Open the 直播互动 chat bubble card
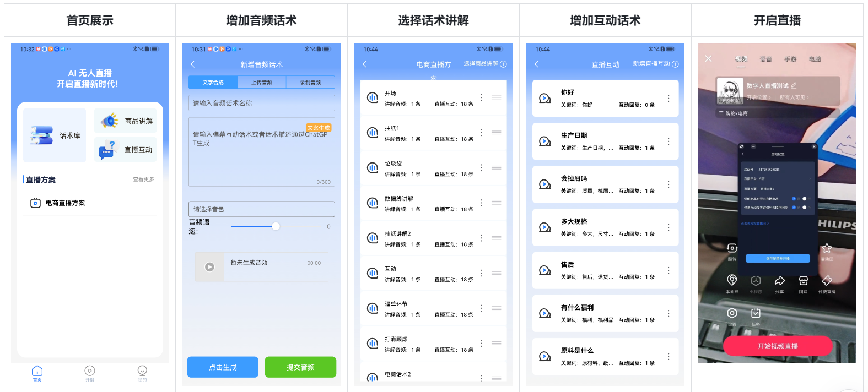The width and height of the screenshot is (868, 392). coord(126,149)
